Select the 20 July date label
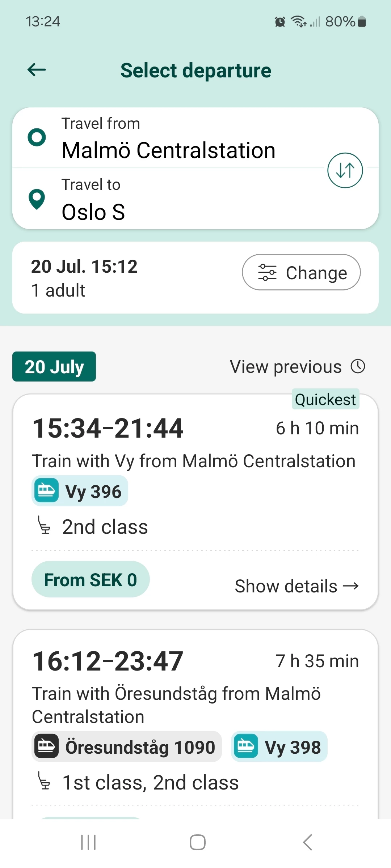391x868 pixels. point(54,367)
